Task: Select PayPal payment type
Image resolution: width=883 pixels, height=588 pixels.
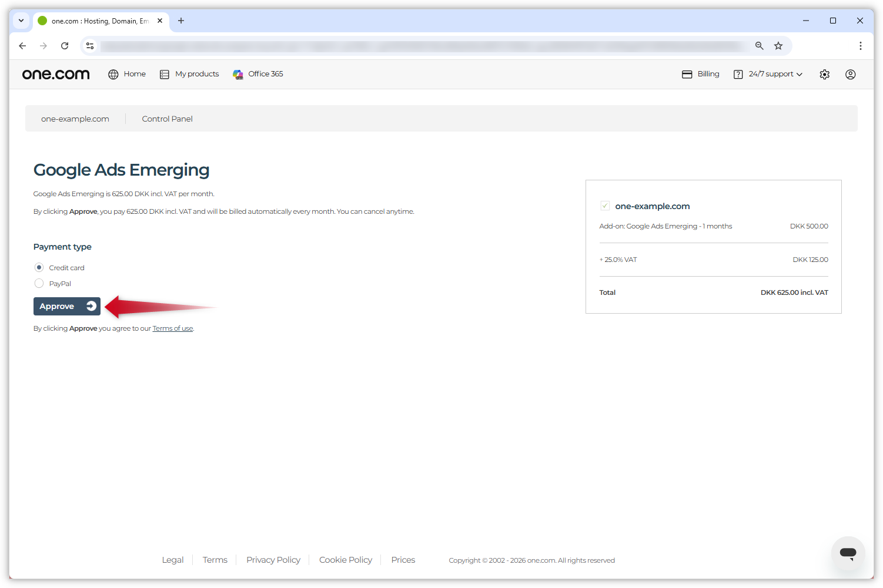Action: tap(39, 283)
